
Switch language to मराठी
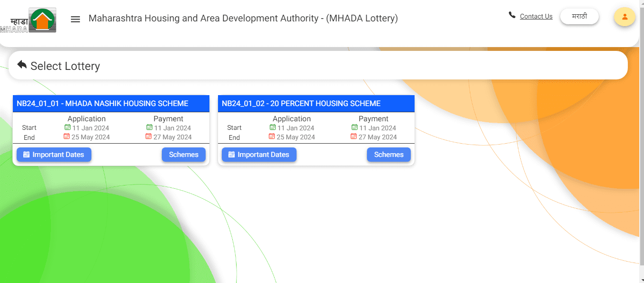pos(579,16)
